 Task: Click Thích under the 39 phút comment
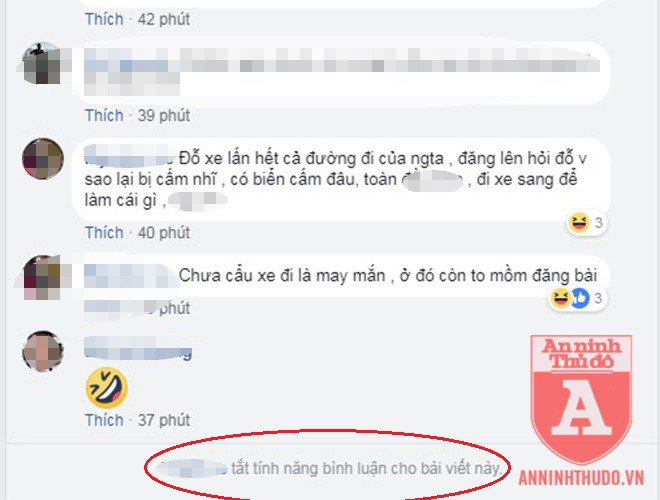coord(104,115)
